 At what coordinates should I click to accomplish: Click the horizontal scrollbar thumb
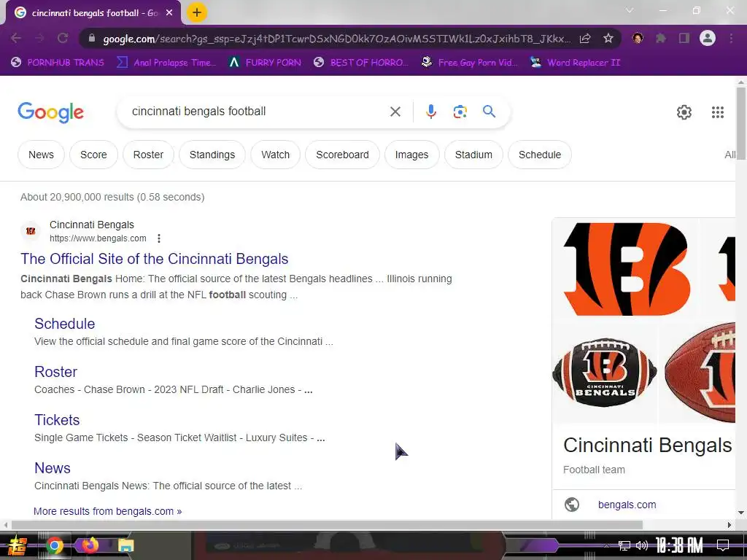point(327,525)
